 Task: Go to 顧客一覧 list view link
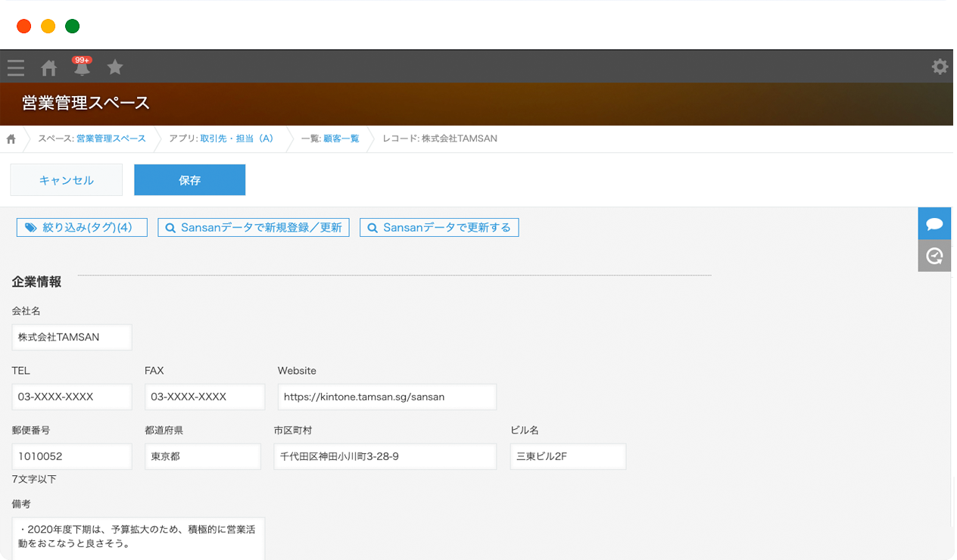[x=341, y=139]
